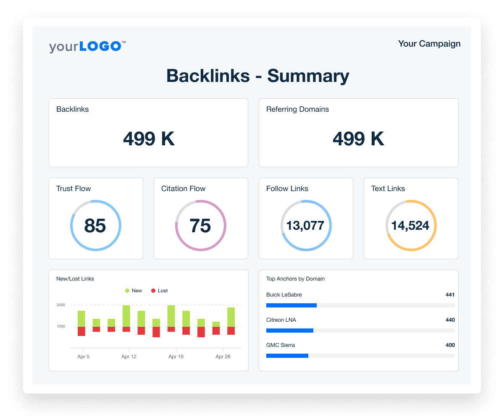Toggle the New series in the legend

[x=136, y=290]
